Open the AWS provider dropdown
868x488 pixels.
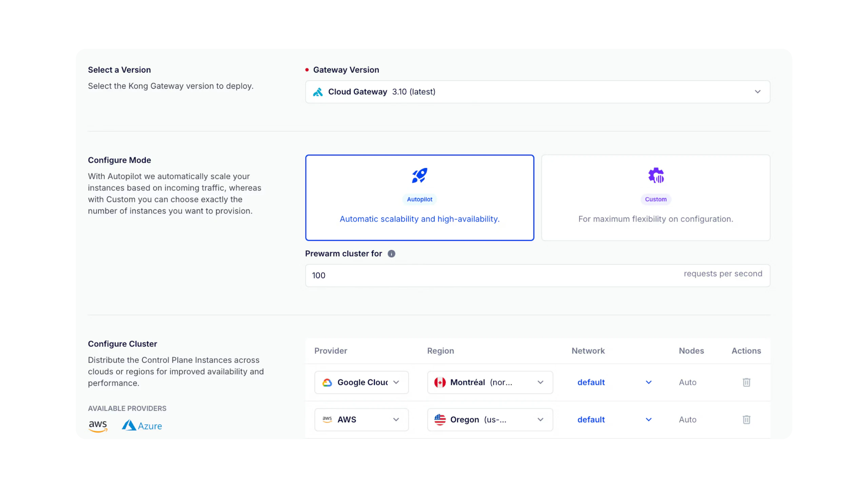(x=361, y=420)
